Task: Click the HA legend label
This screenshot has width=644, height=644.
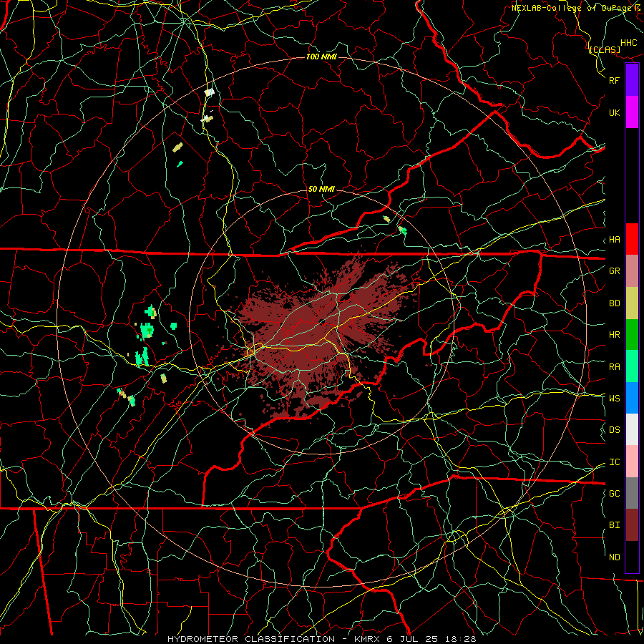Action: pos(614,240)
